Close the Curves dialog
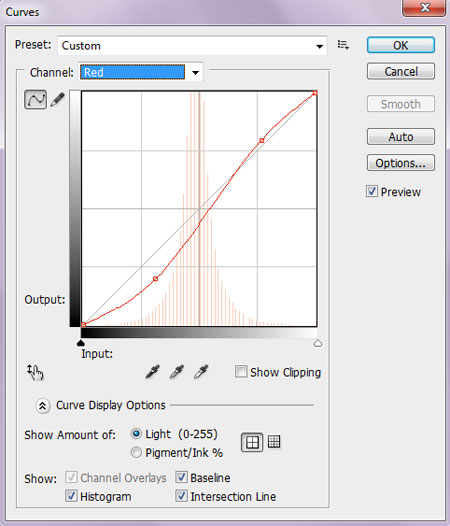Viewport: 450px width, 526px height. [424, 7]
